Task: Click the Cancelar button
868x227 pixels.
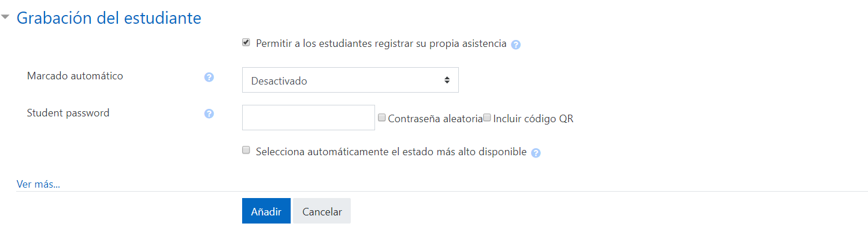Action: pyautogui.click(x=322, y=211)
